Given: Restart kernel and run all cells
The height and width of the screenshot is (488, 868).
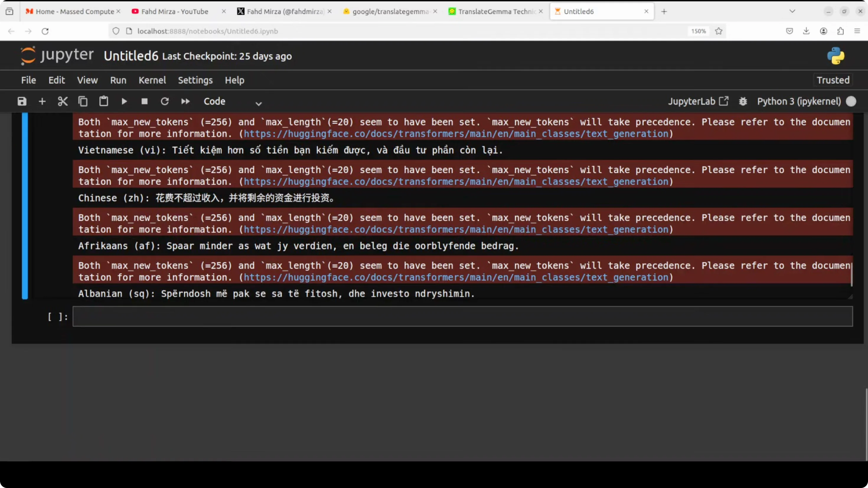Looking at the screenshot, I should point(185,101).
